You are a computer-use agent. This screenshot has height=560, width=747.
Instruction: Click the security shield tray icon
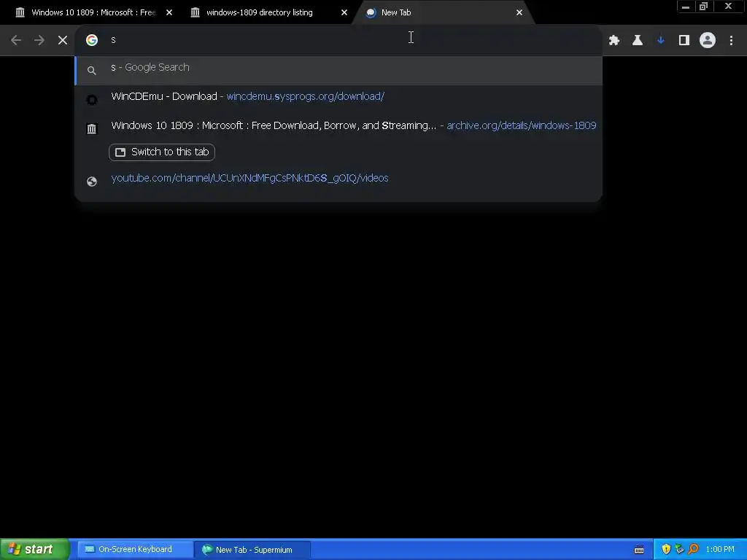tap(666, 550)
